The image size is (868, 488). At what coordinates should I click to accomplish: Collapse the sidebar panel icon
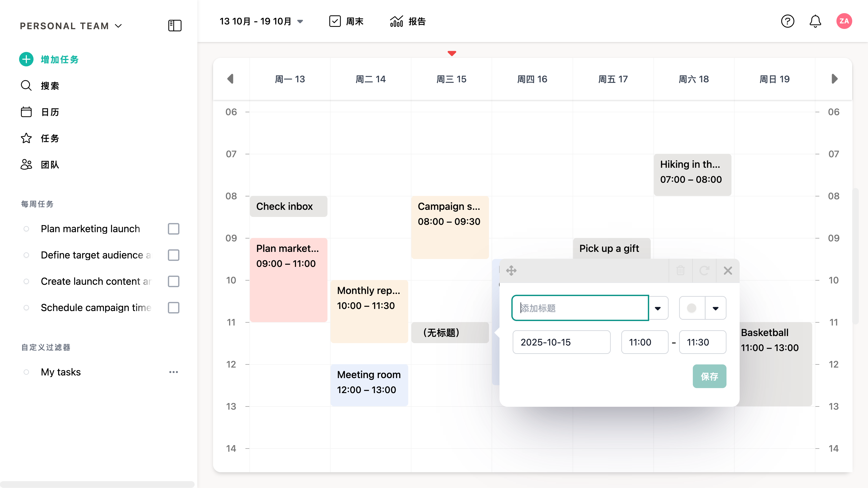pos(175,26)
